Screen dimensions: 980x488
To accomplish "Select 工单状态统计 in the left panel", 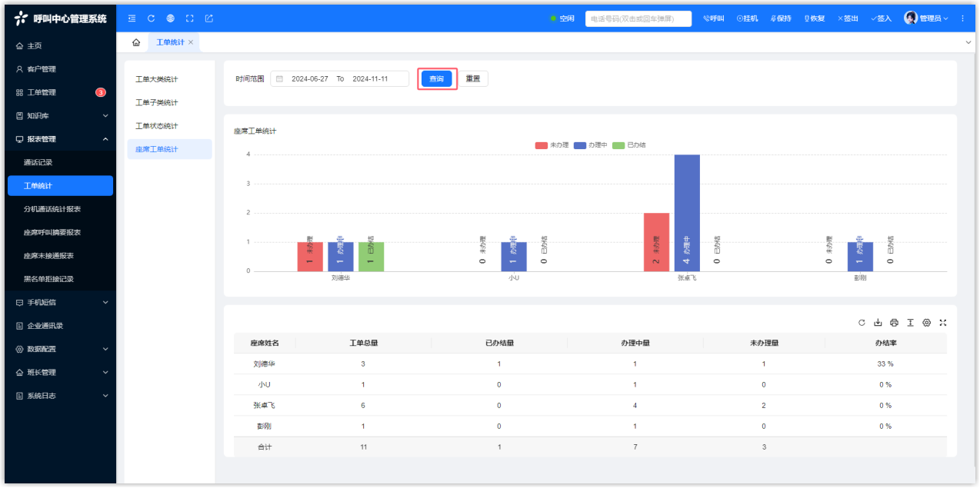I will click(156, 126).
